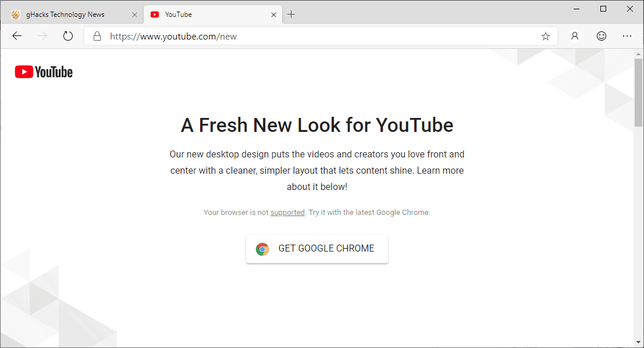Viewport: 644px width, 348px height.
Task: Select the YouTube tab
Action: pos(213,15)
